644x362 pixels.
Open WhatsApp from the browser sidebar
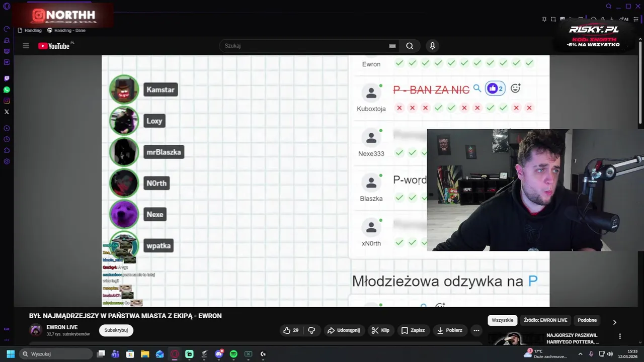click(x=7, y=89)
